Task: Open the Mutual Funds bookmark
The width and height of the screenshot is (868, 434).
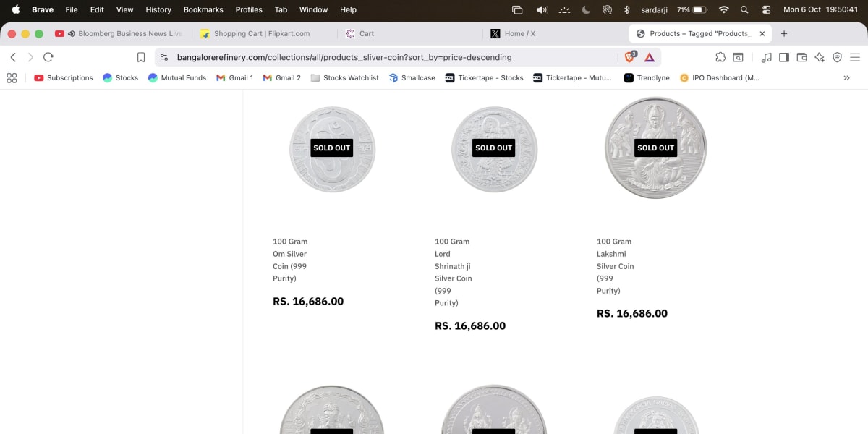Action: (x=177, y=77)
